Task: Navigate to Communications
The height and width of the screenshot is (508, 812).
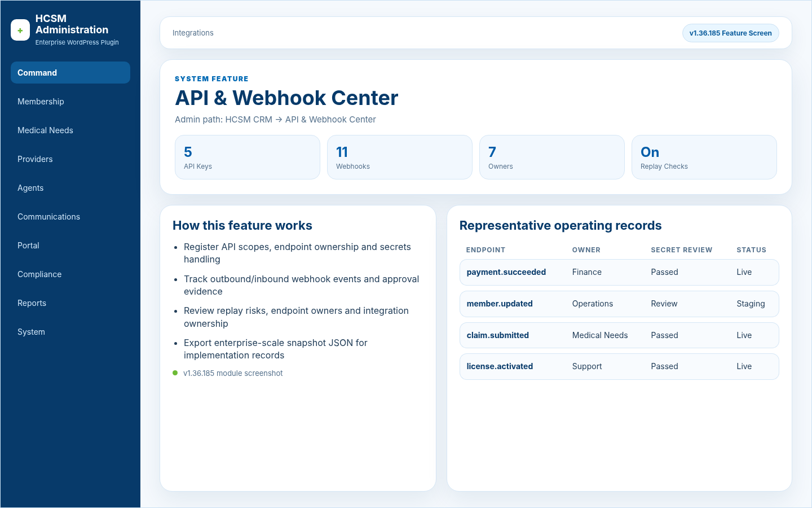Action: (70, 217)
